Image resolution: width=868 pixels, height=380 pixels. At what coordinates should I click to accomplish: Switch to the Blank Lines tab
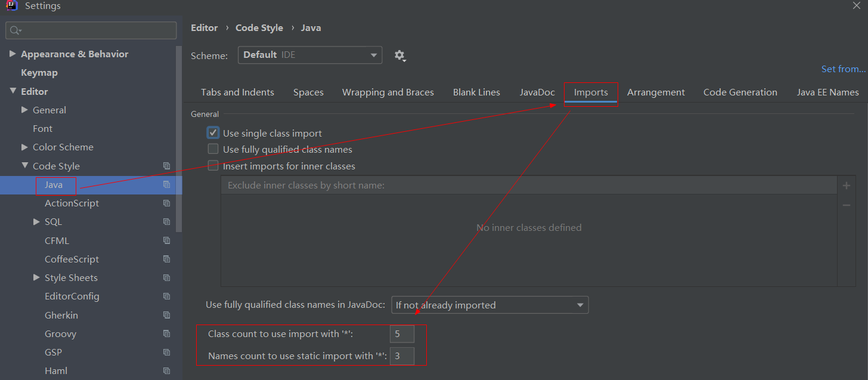[476, 92]
